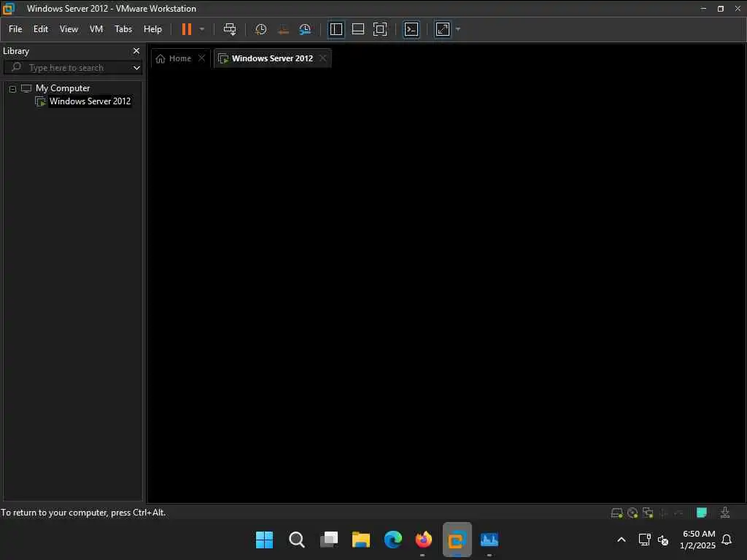
Task: Close the Library panel
Action: tap(136, 51)
